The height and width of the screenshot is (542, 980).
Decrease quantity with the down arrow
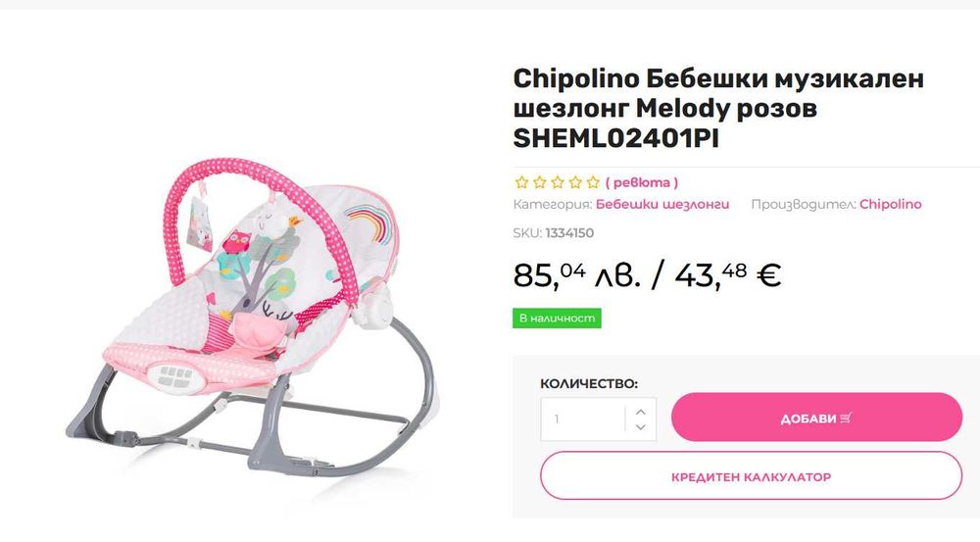coord(640,427)
